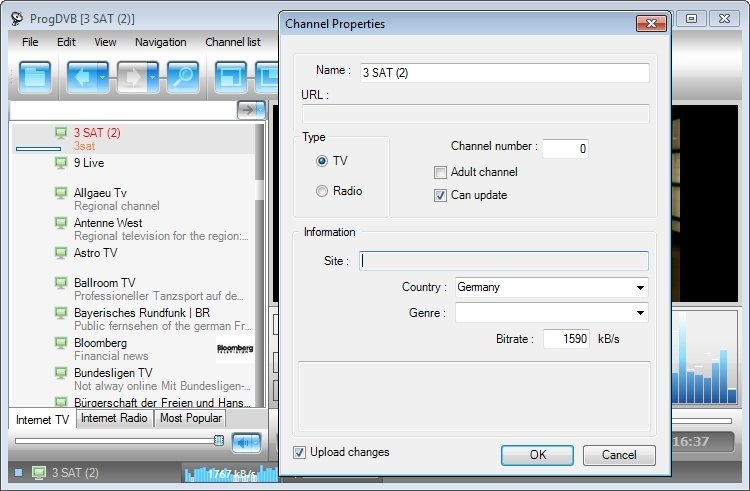Close the Channel Properties dialog
Viewport: 750px width, 491px height.
[651, 23]
